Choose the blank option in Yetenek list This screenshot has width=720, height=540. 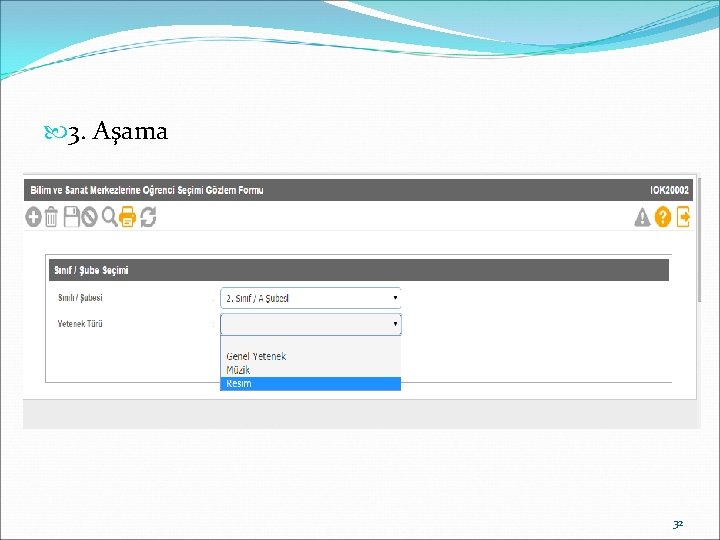tap(310, 343)
